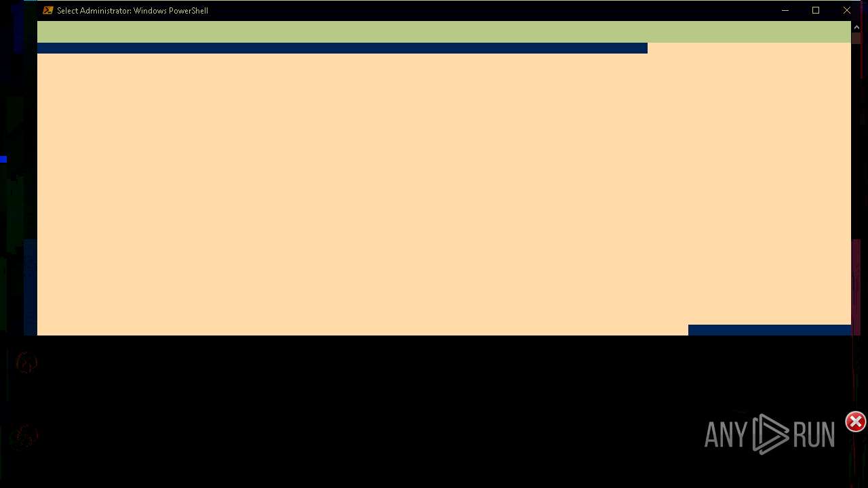Open the PowerShell icon system menu

47,10
